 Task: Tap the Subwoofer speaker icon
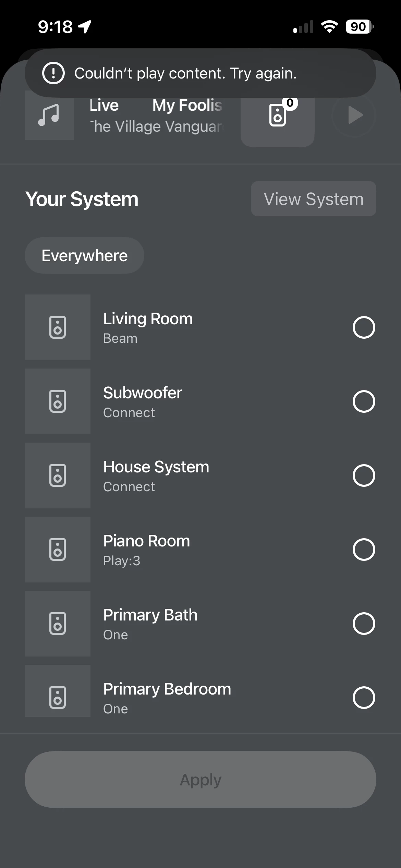click(x=58, y=401)
